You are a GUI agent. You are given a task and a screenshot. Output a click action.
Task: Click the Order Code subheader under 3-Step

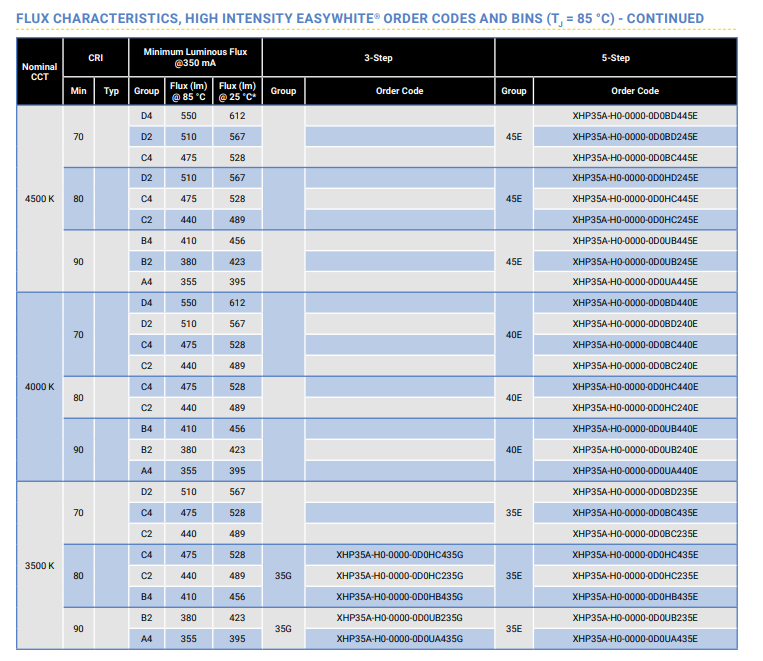(x=400, y=91)
